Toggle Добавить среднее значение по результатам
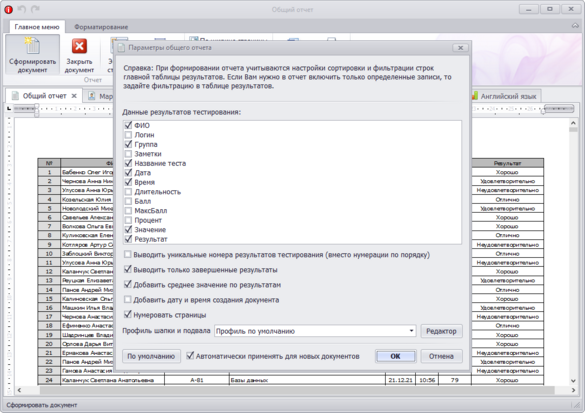585x413 pixels. click(128, 285)
